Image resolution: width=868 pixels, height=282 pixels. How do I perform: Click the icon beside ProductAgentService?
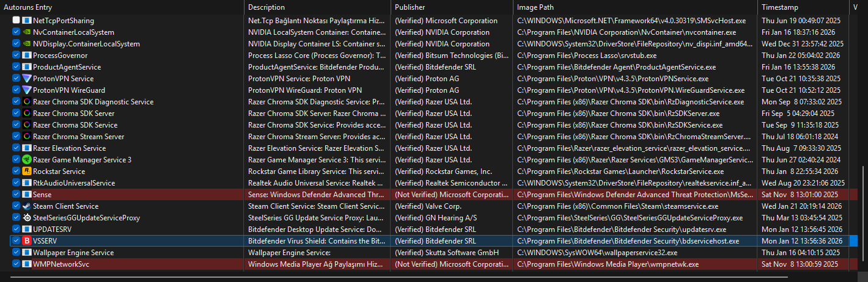click(x=26, y=67)
